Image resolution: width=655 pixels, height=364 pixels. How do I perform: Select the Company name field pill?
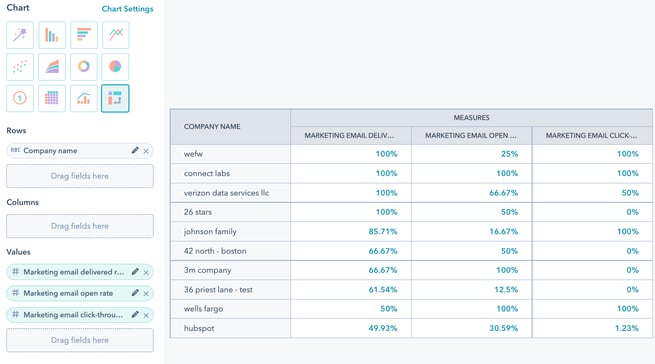click(80, 151)
